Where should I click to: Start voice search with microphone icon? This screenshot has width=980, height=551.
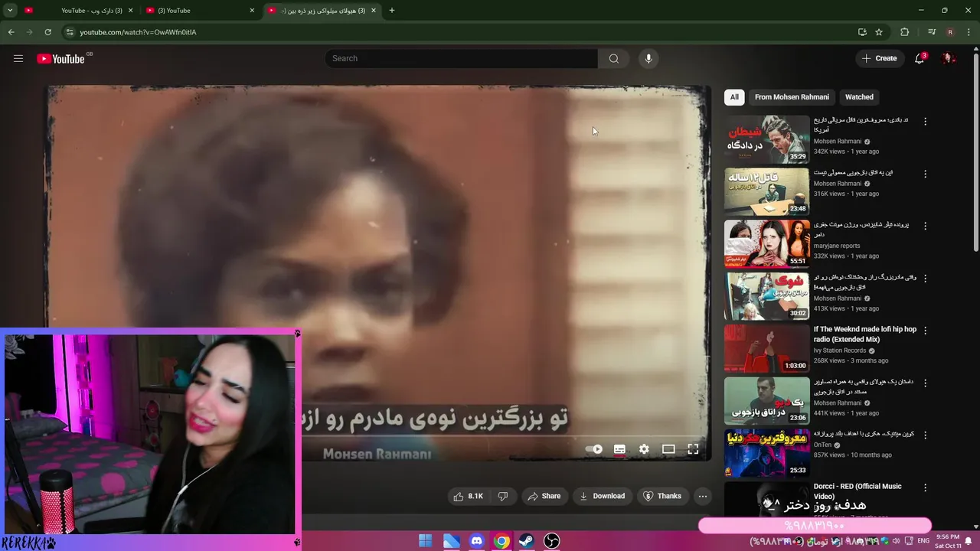pyautogui.click(x=648, y=58)
